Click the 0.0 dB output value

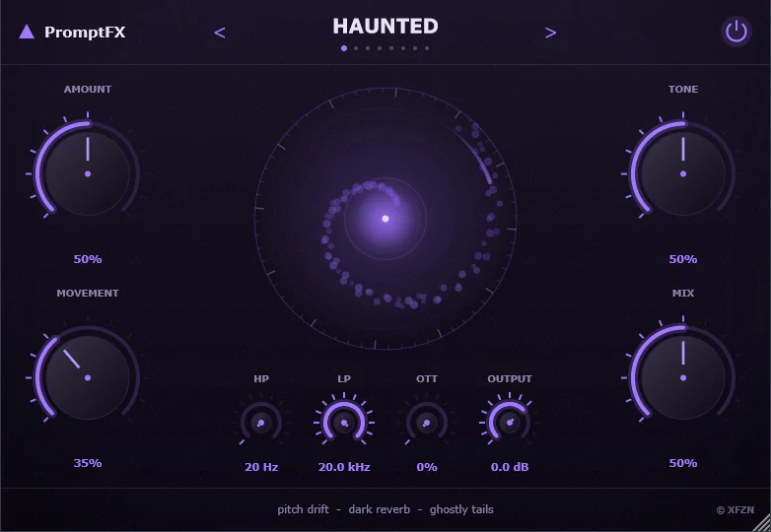tap(510, 467)
